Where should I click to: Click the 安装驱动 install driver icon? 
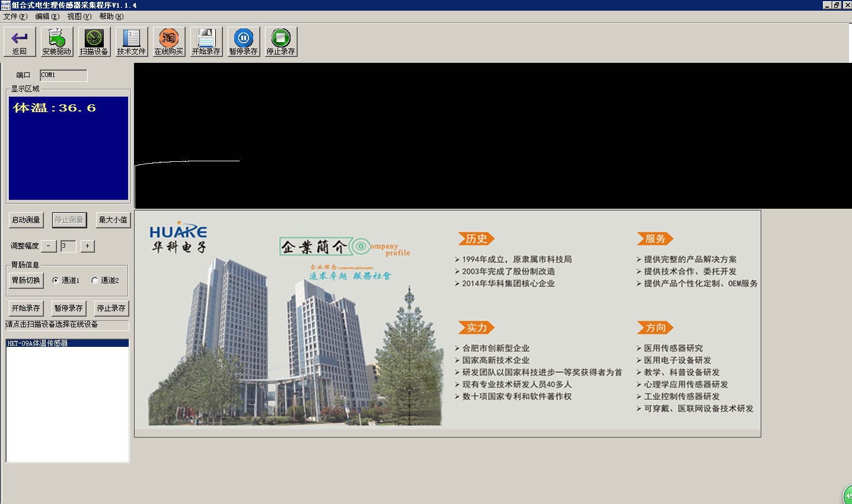tap(57, 39)
